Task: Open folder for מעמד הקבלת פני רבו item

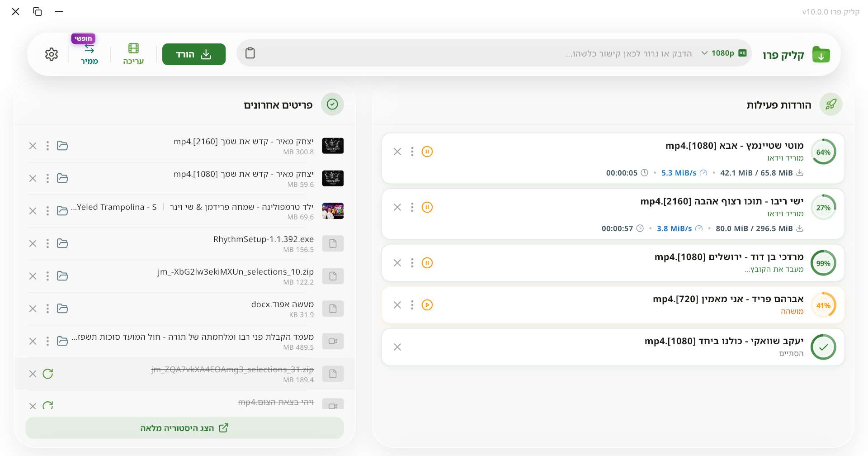Action: 62,341
